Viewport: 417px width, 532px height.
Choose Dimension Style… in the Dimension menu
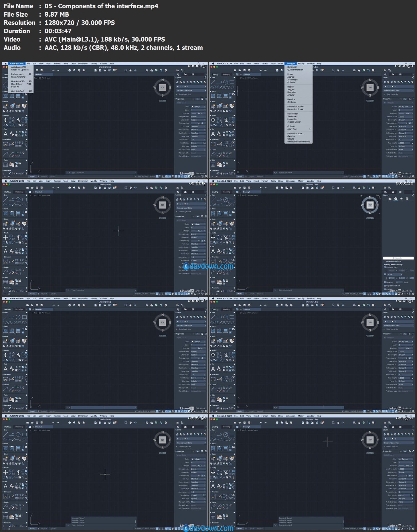(296, 134)
